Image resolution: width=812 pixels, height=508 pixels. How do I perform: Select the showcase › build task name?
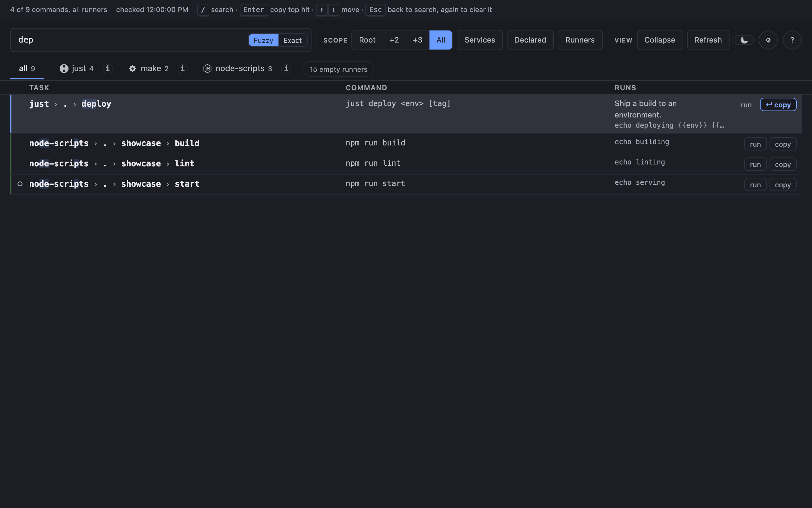click(160, 143)
